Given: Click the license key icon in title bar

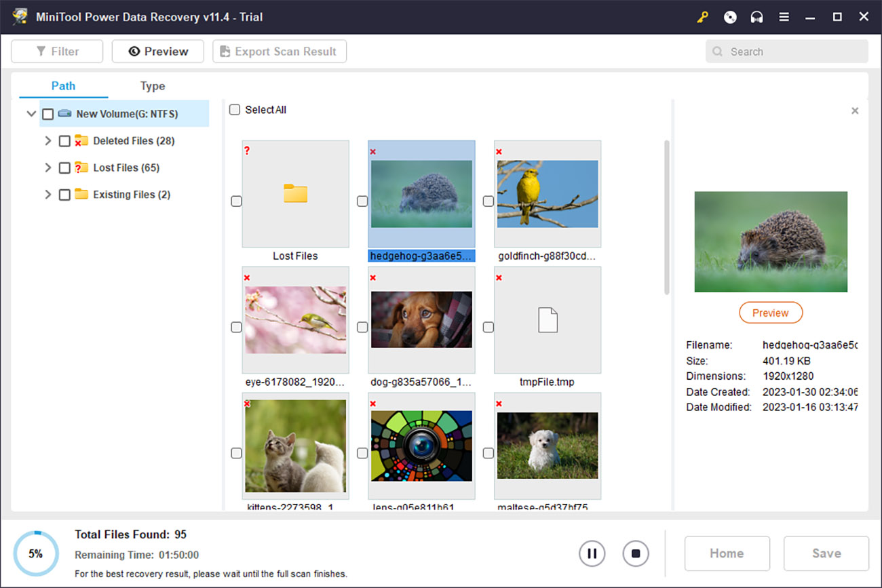Looking at the screenshot, I should pyautogui.click(x=702, y=17).
